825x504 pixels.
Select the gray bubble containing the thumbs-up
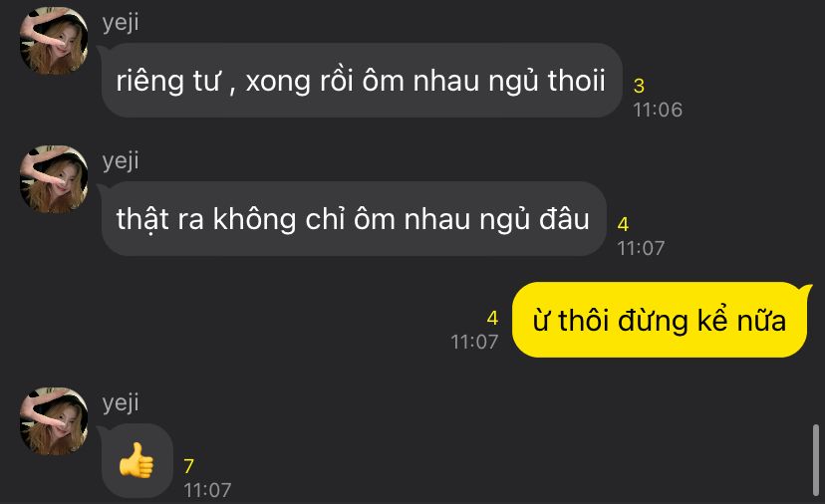(137, 460)
